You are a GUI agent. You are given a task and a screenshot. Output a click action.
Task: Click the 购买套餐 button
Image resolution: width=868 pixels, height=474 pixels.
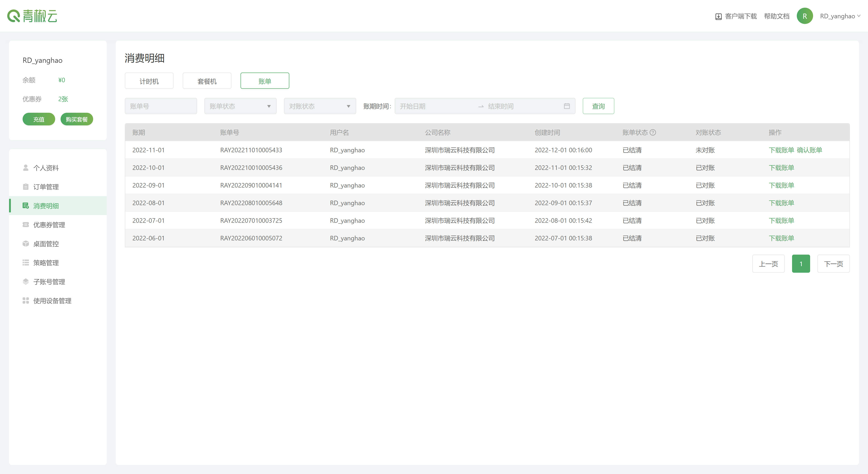[x=77, y=119]
